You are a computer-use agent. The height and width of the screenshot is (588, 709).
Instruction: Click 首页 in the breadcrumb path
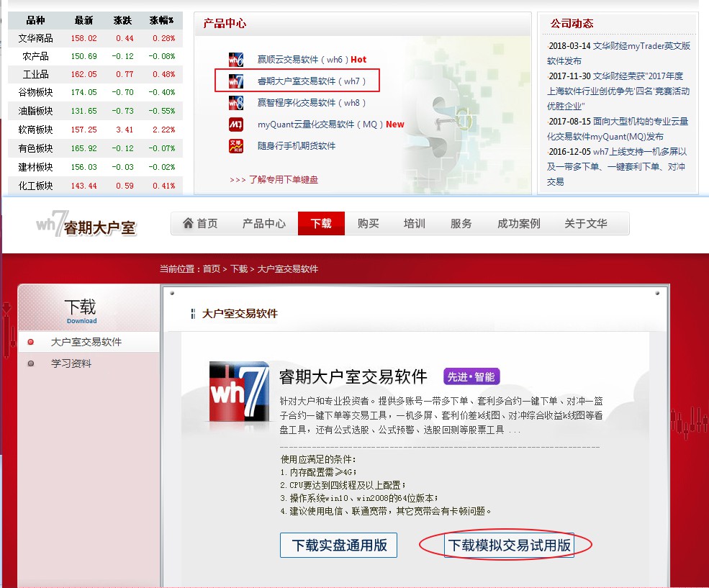[211, 268]
